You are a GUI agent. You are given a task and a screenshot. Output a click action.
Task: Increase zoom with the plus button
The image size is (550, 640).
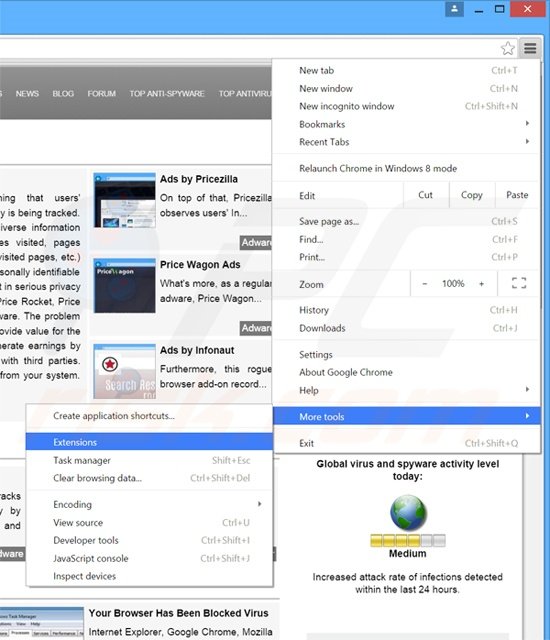coord(481,284)
